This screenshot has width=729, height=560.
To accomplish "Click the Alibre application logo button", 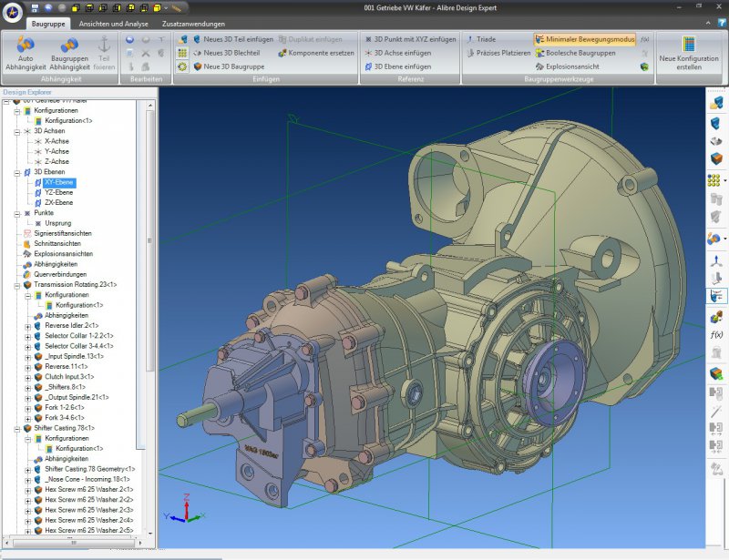I will pos(12,12).
